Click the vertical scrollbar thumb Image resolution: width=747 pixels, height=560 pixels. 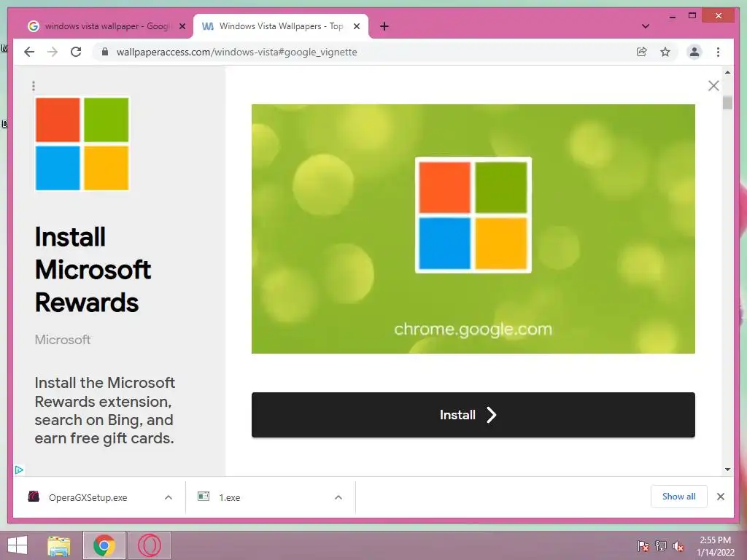click(x=727, y=102)
